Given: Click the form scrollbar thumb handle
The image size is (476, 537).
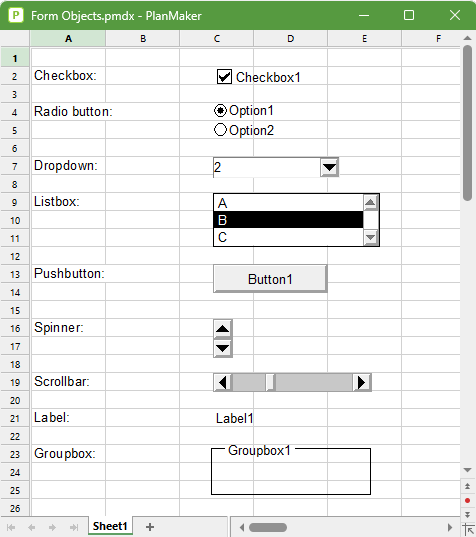Looking at the screenshot, I should [270, 382].
